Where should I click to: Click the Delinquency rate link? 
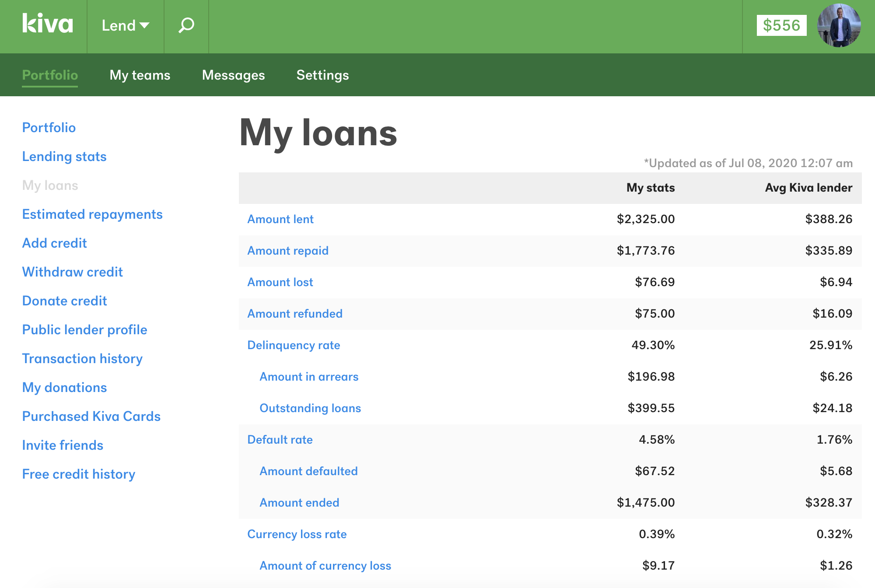click(294, 345)
